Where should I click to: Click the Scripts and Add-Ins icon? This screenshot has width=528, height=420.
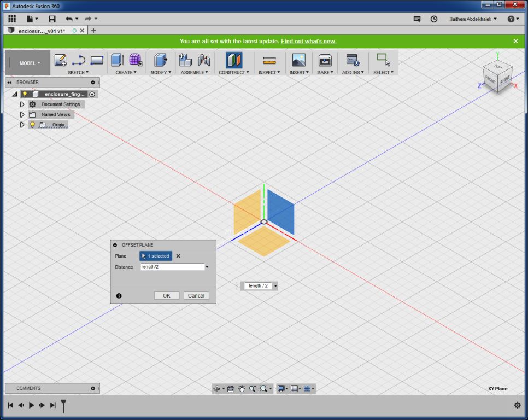[x=353, y=60]
